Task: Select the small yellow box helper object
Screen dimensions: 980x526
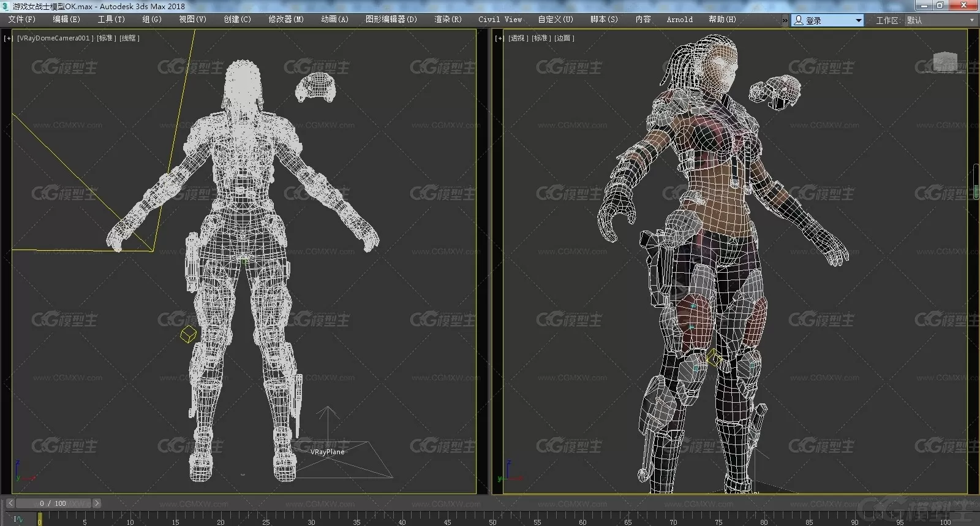Action: click(x=189, y=334)
